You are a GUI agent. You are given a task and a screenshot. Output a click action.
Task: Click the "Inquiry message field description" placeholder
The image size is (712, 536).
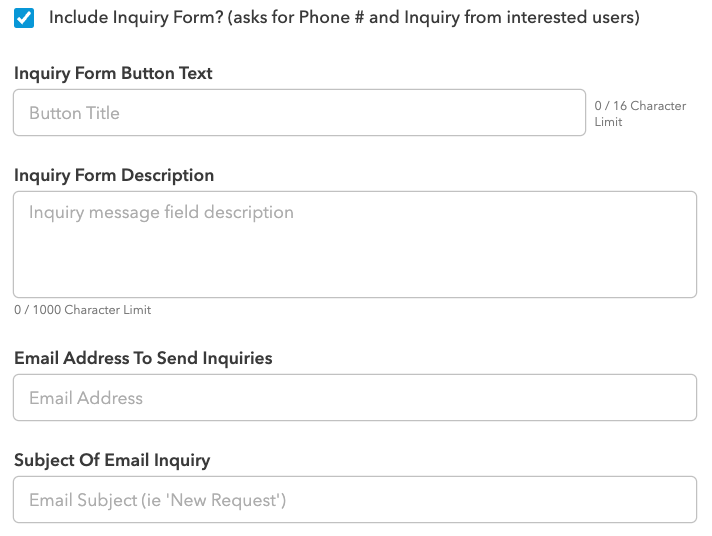(x=161, y=212)
